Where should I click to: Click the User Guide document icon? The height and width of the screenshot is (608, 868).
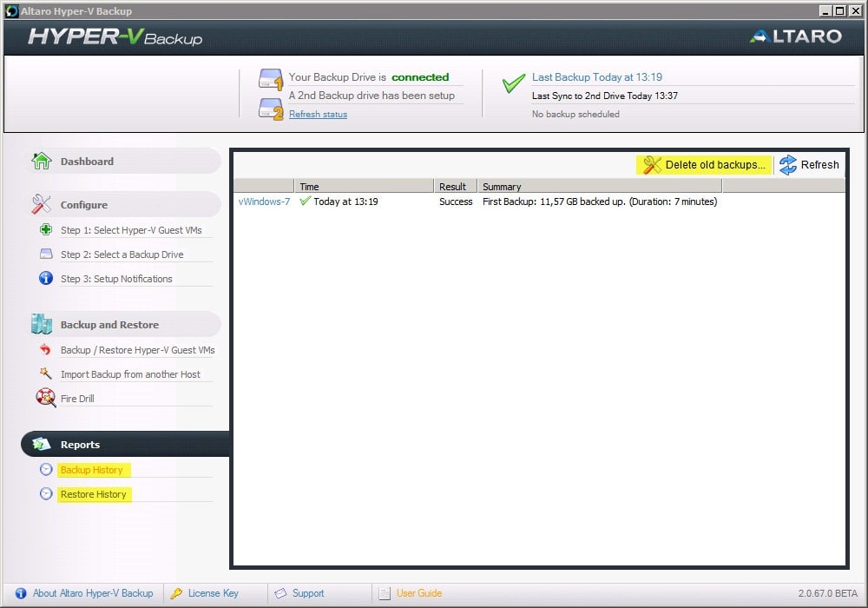tap(385, 593)
